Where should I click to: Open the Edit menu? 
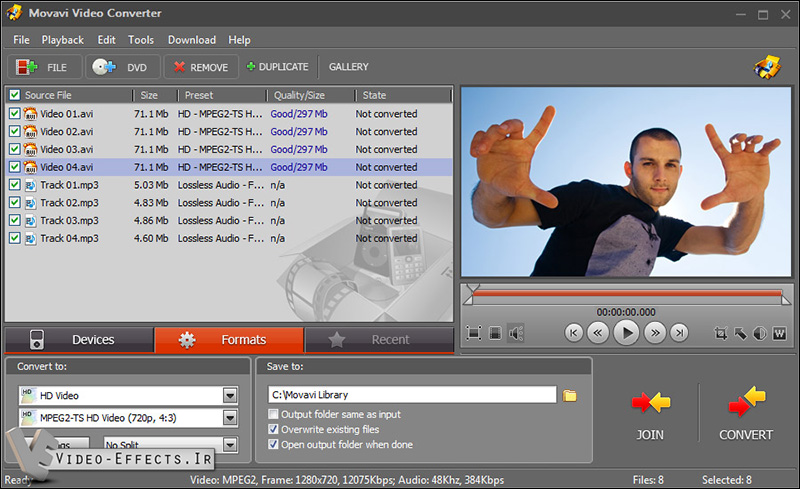(x=106, y=40)
